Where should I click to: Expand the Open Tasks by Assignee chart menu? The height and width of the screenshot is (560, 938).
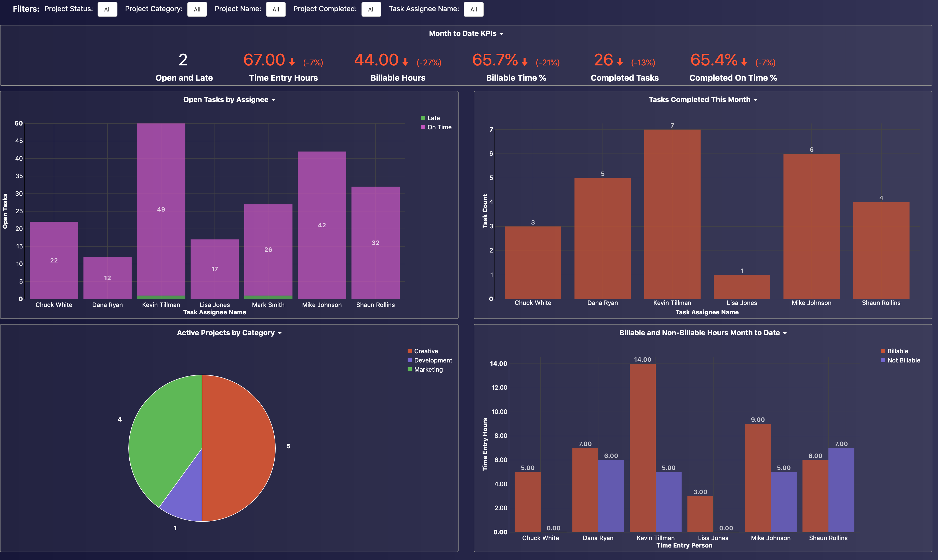[273, 100]
